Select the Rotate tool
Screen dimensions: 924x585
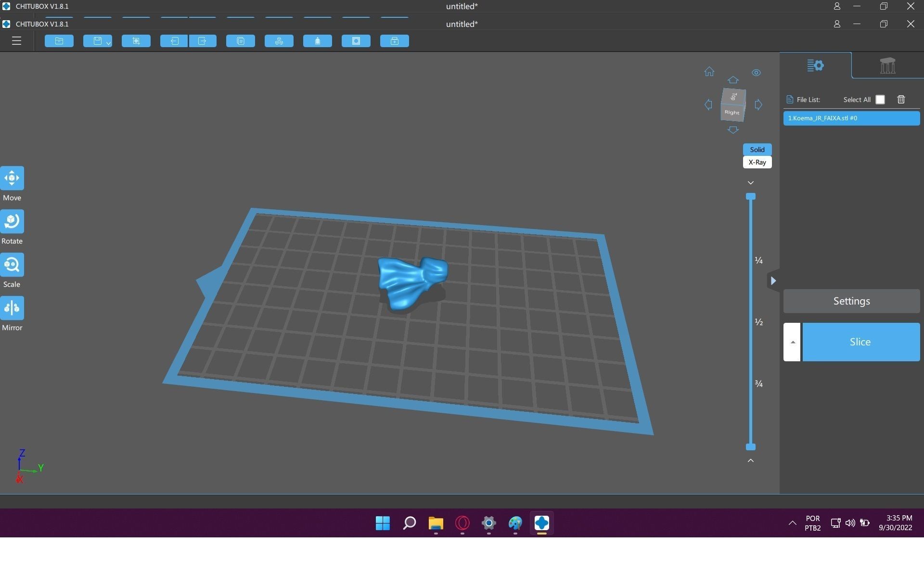click(x=12, y=221)
